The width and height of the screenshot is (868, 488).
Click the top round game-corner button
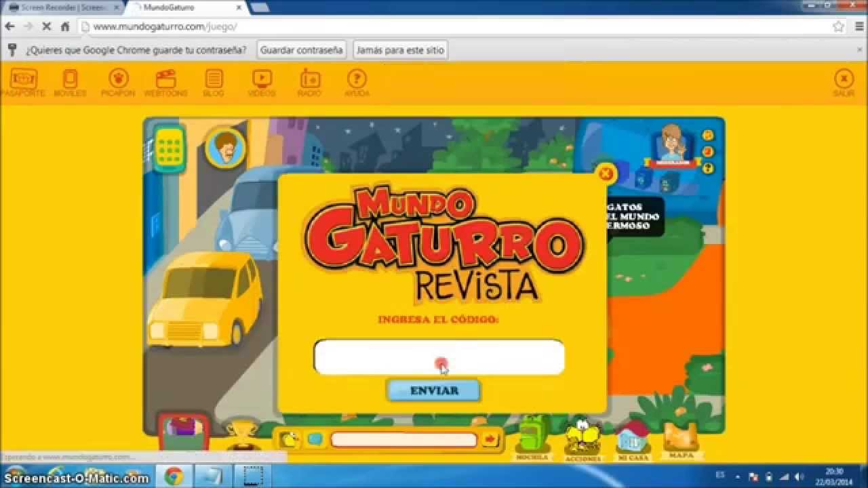(x=707, y=134)
